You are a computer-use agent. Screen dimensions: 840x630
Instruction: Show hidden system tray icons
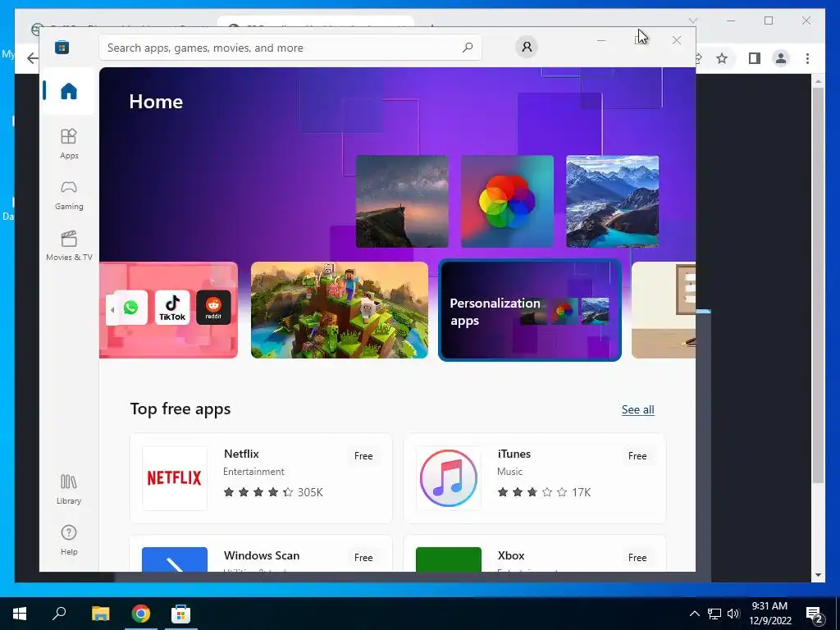[x=694, y=614]
